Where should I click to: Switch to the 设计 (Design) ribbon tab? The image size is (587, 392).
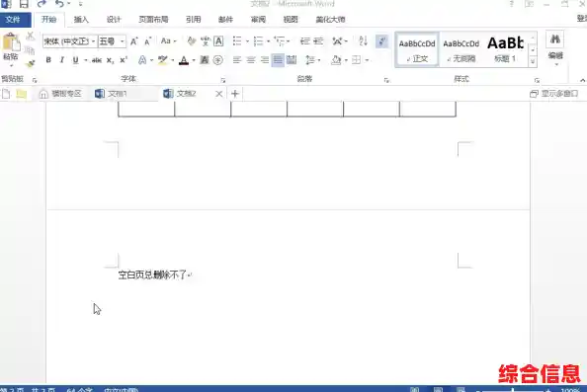tap(114, 20)
